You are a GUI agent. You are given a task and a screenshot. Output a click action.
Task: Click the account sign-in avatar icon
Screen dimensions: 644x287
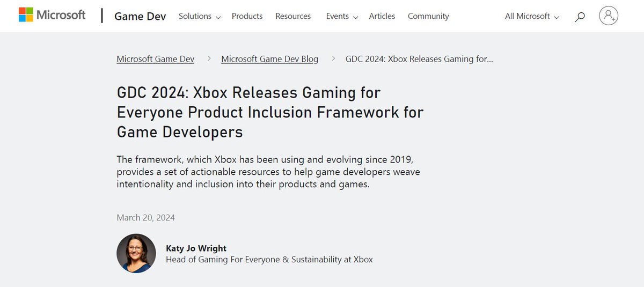[609, 16]
